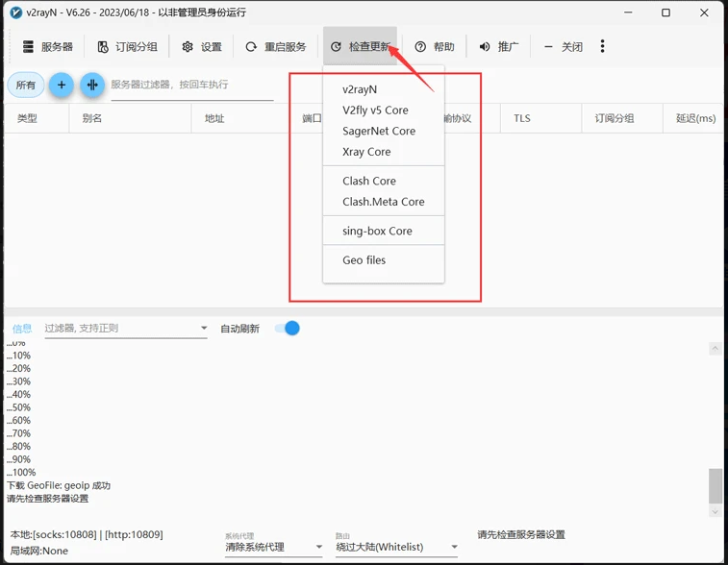Click log scrollbar down arrow
728x565 pixels.
(x=715, y=511)
